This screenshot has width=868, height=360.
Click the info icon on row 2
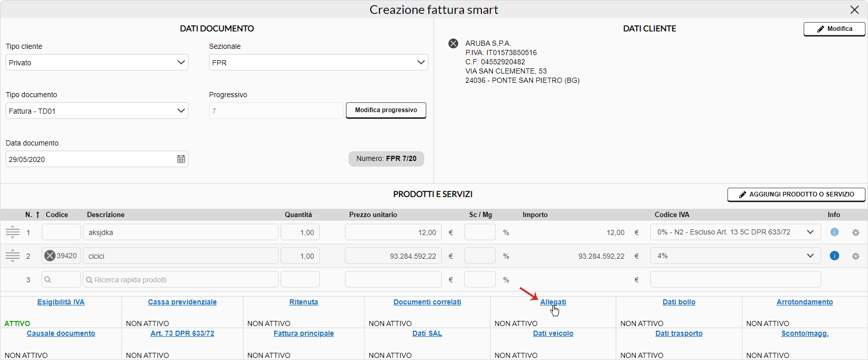click(835, 256)
